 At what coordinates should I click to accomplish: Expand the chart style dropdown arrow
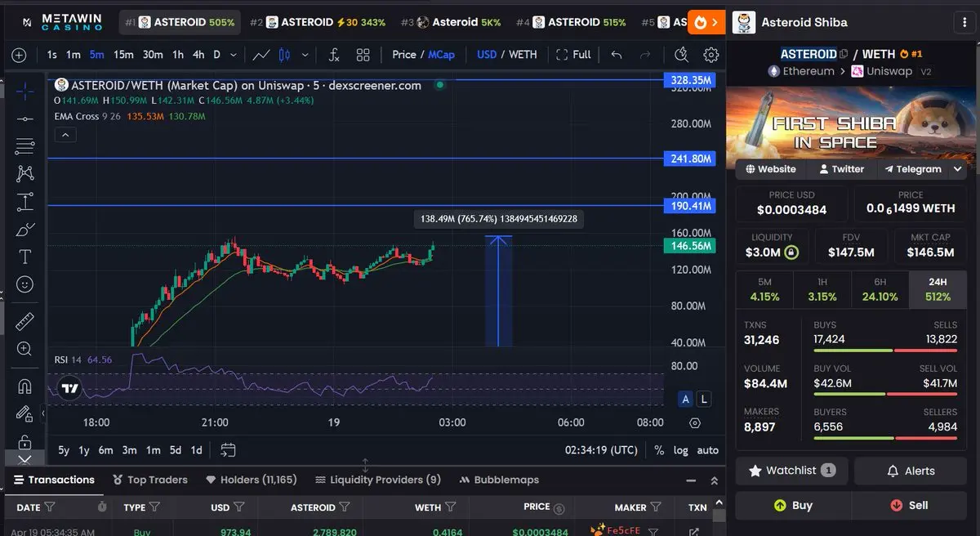click(x=305, y=55)
